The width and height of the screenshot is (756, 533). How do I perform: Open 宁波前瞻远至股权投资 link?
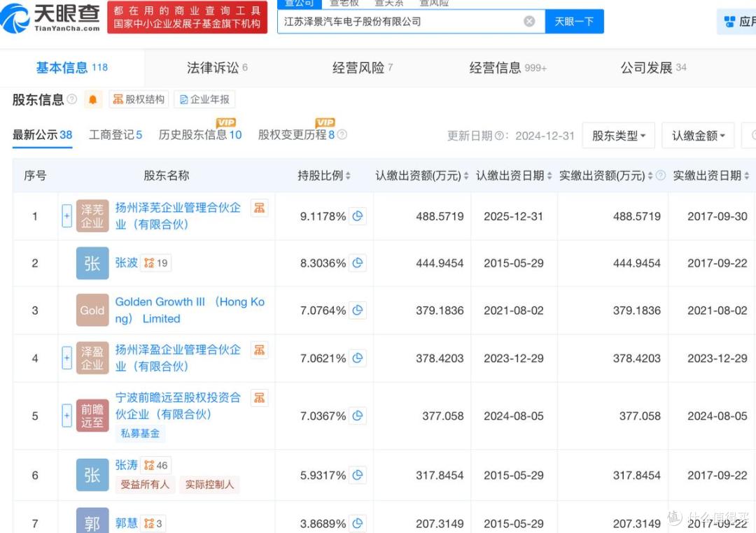coord(178,405)
